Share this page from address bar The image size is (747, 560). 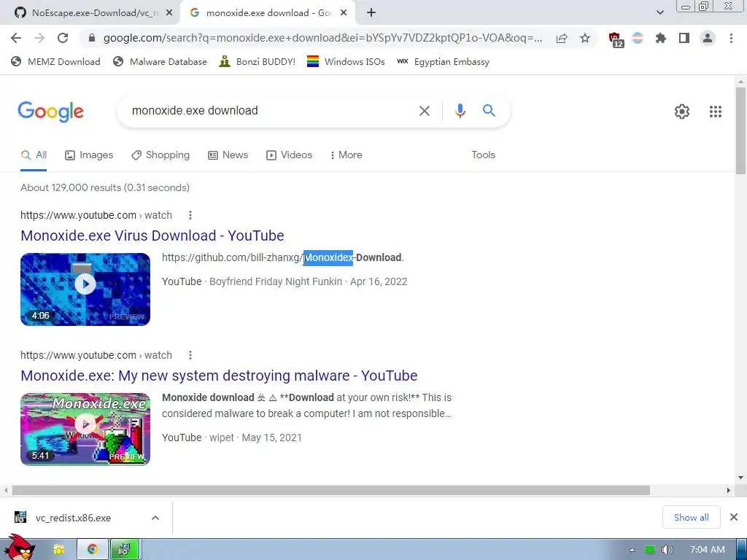click(x=562, y=39)
